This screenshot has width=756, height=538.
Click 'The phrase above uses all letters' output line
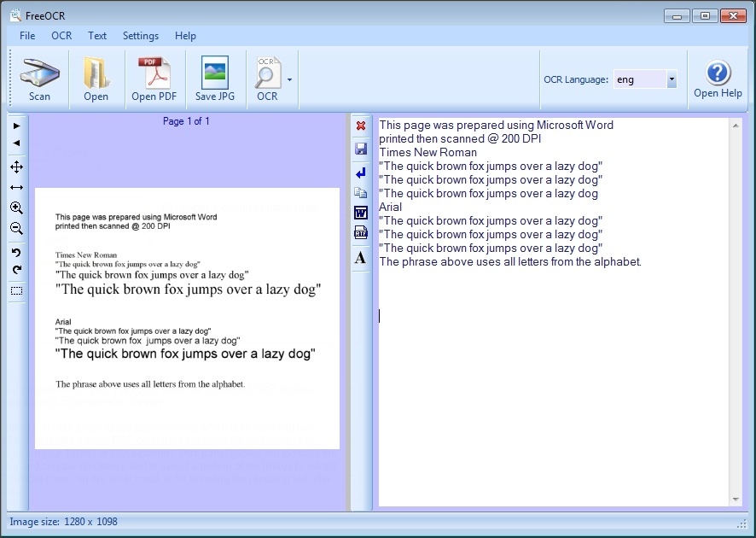[510, 261]
